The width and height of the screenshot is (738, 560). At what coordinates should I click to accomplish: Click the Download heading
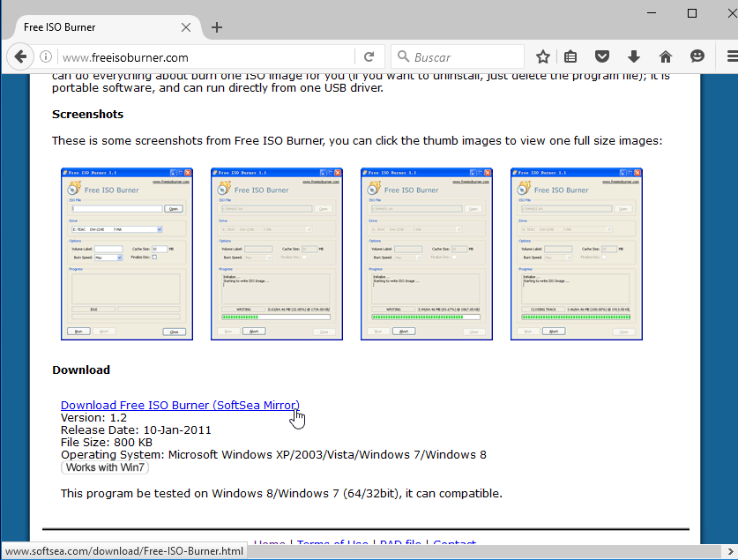click(81, 370)
